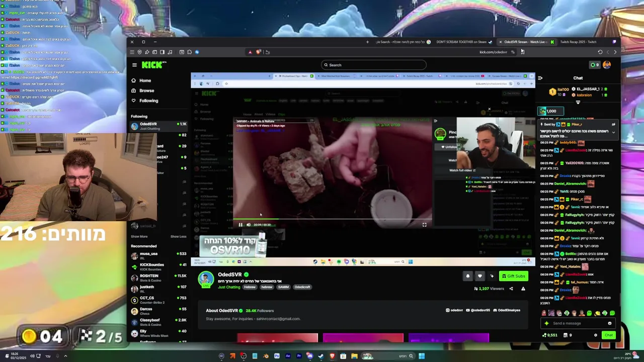Open the emoji picker in chat box
Image resolution: width=644 pixels, height=362 pixels.
[609, 323]
